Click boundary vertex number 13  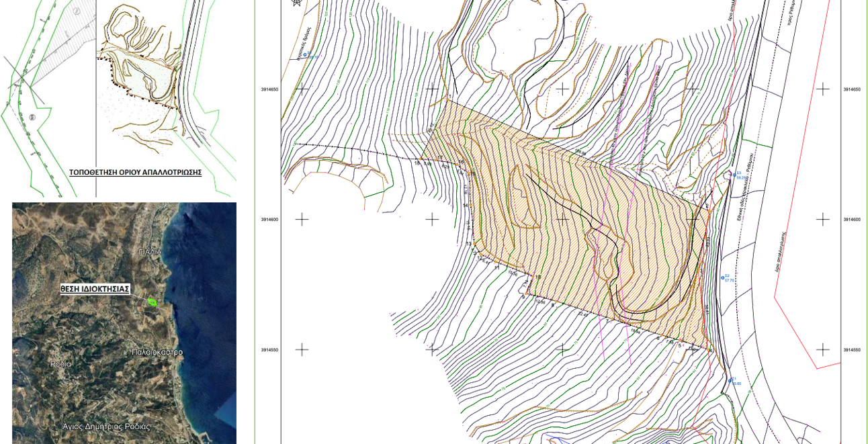click(468, 244)
